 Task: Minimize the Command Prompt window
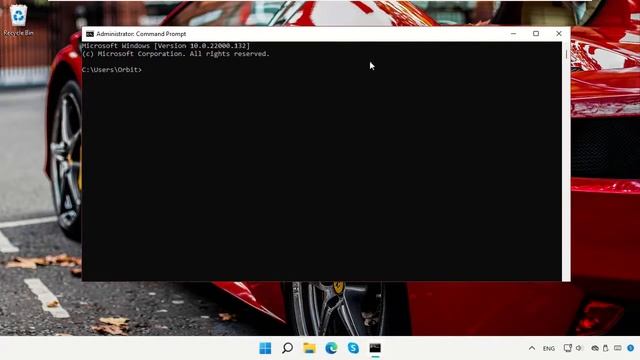coord(513,34)
